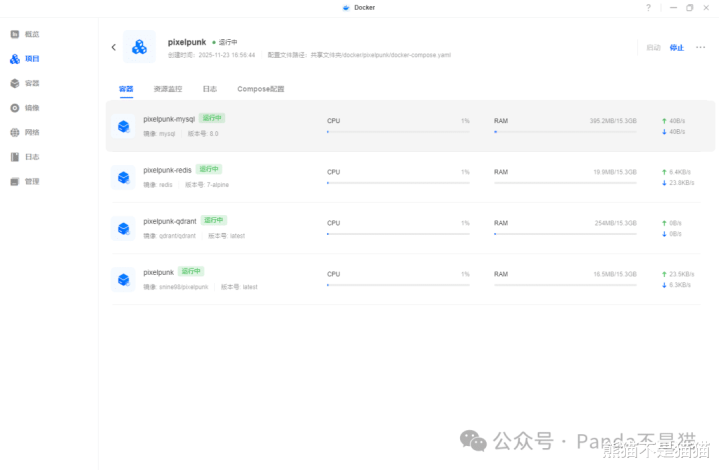Click the 254MB/15.3GB RAM value

click(x=615, y=223)
